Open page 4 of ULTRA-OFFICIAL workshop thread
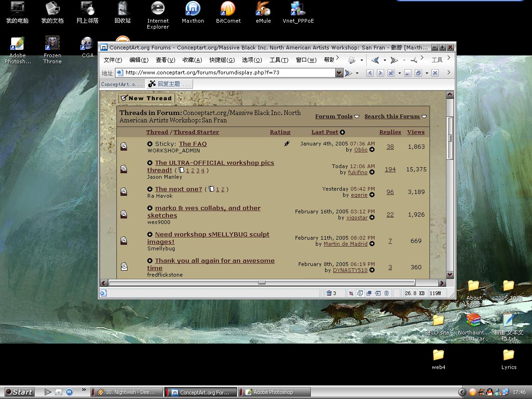Viewport: 532px width, 399px height. 203,171
